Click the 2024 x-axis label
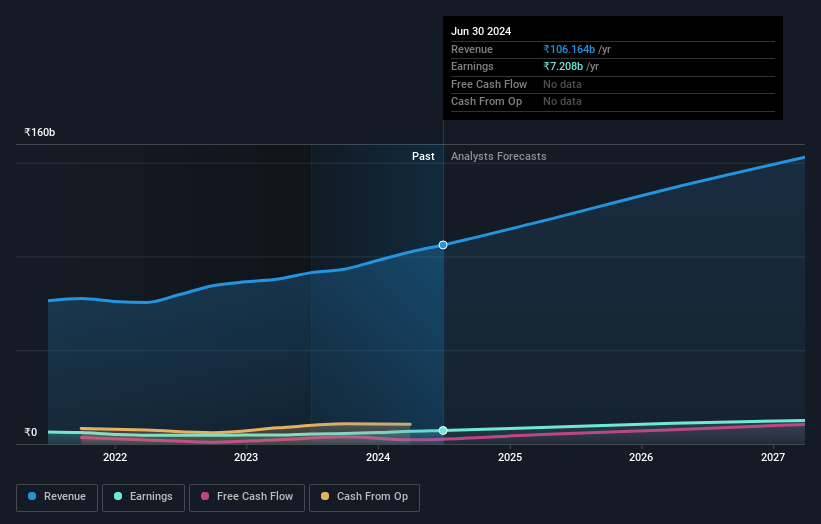The width and height of the screenshot is (821, 524). (x=378, y=457)
